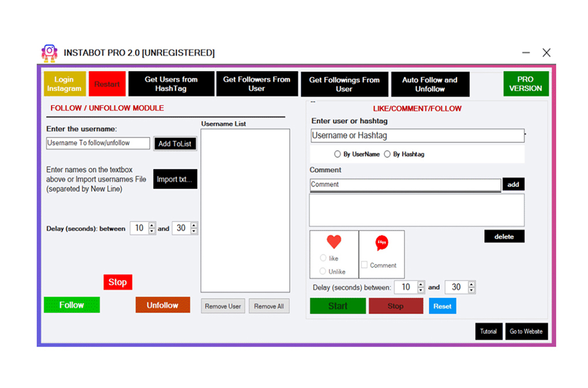
Task: Decrease the follow module minimum delay of 10
Action: click(152, 231)
